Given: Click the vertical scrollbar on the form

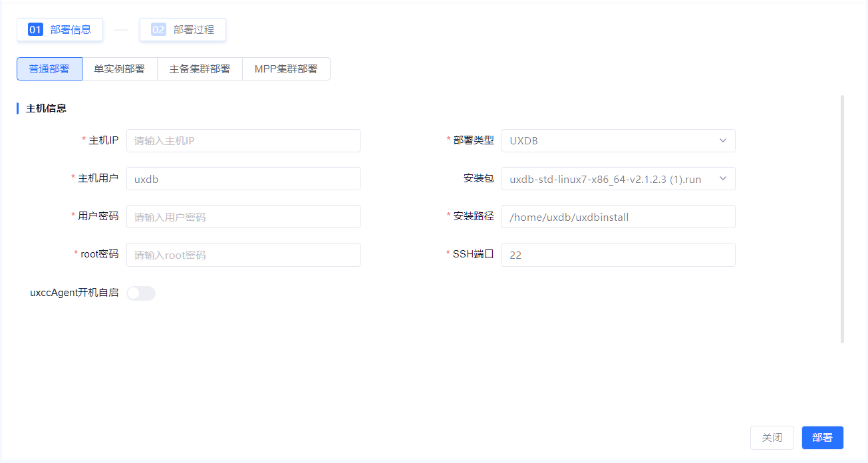Looking at the screenshot, I should [842, 220].
